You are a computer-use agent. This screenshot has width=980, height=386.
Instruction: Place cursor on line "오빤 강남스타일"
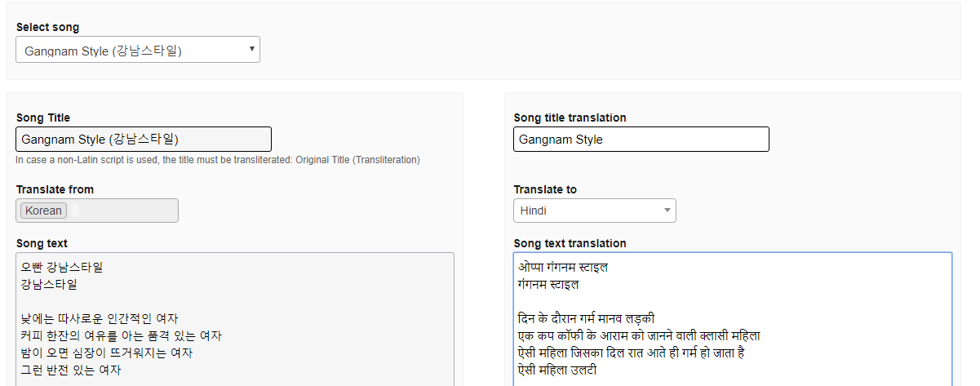63,268
